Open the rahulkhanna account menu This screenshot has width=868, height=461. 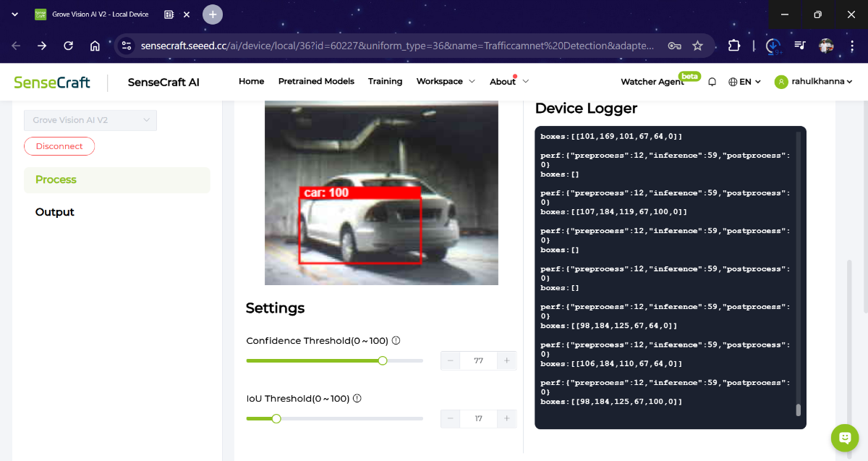click(x=814, y=82)
